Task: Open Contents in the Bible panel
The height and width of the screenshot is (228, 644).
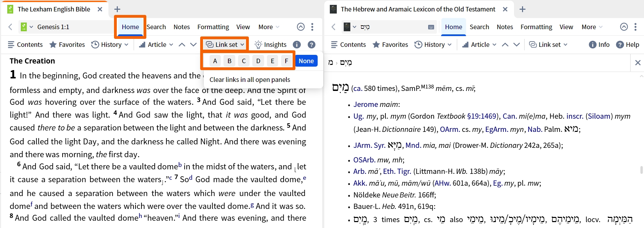Action: (x=25, y=44)
